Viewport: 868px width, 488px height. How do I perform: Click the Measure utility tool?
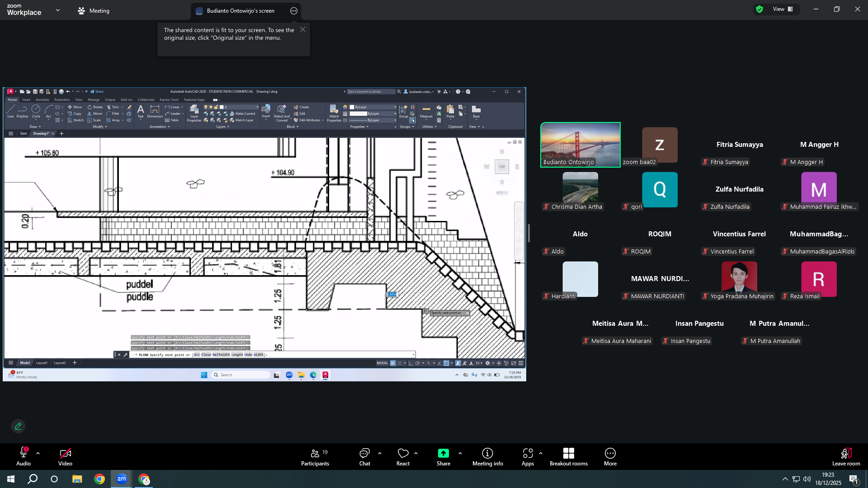click(426, 112)
